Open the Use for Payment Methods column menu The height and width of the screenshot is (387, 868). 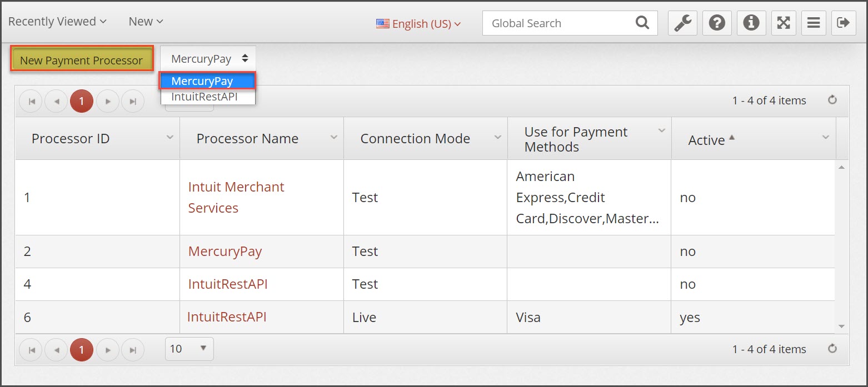[661, 130]
